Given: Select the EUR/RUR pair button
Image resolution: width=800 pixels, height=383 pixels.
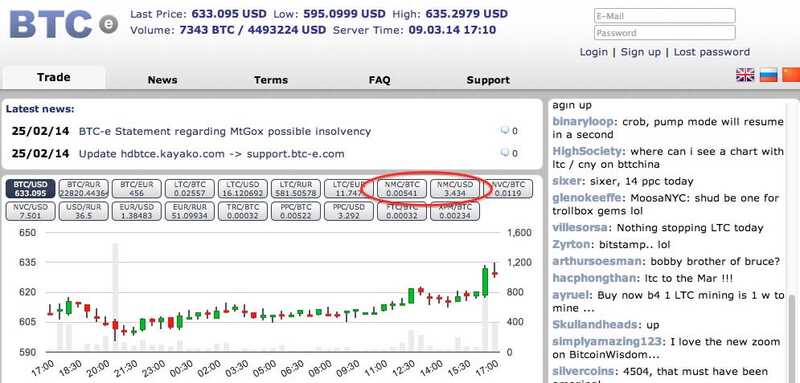Looking at the screenshot, I should 190,211.
